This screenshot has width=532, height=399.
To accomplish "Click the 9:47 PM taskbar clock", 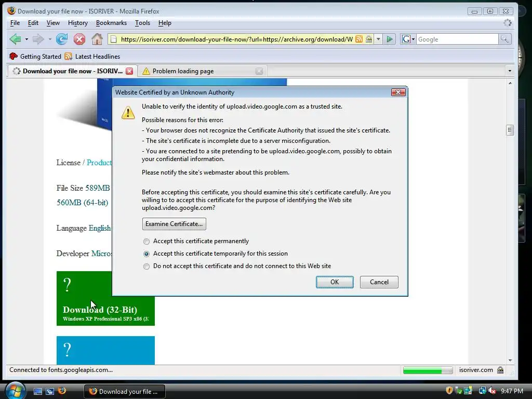I will tap(512, 391).
